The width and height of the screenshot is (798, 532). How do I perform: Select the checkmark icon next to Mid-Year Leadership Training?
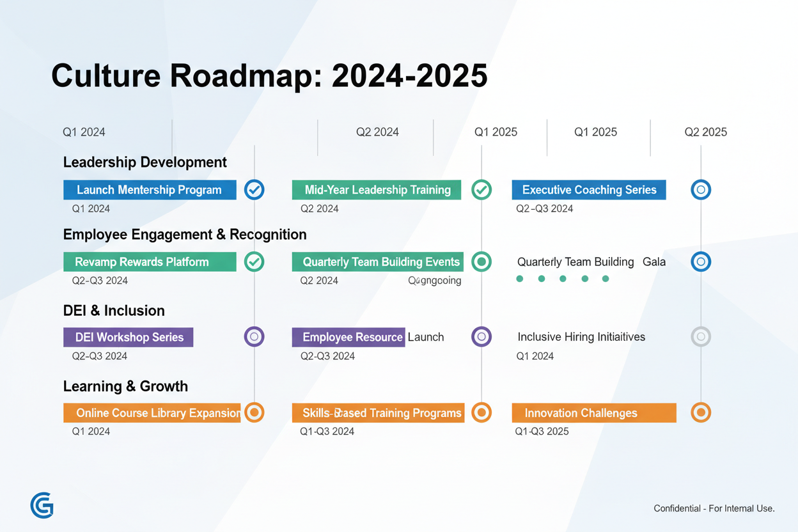click(x=481, y=189)
